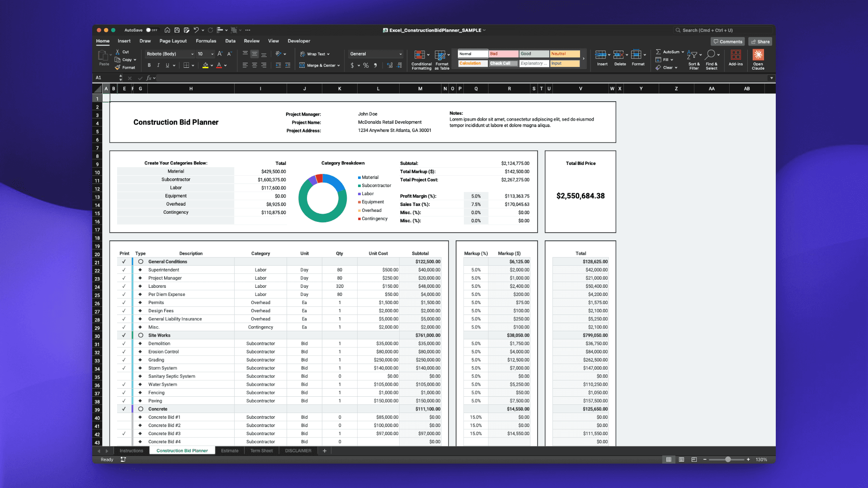This screenshot has width=868, height=488.
Task: Open the Add-ins button
Action: point(736,58)
